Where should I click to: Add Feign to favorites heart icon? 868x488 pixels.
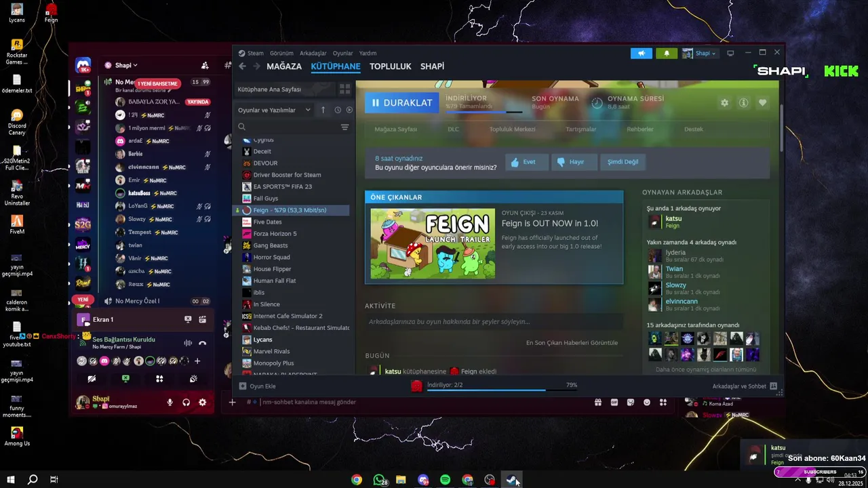point(762,102)
